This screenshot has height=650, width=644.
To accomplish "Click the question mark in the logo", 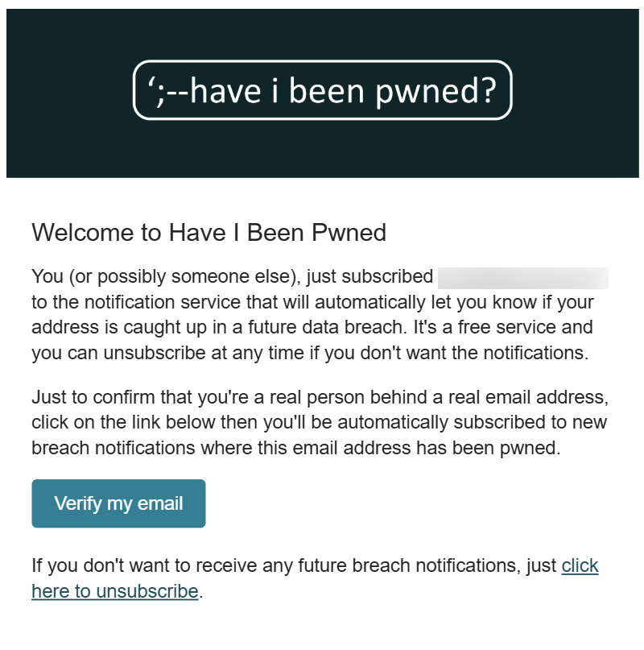I will (491, 90).
